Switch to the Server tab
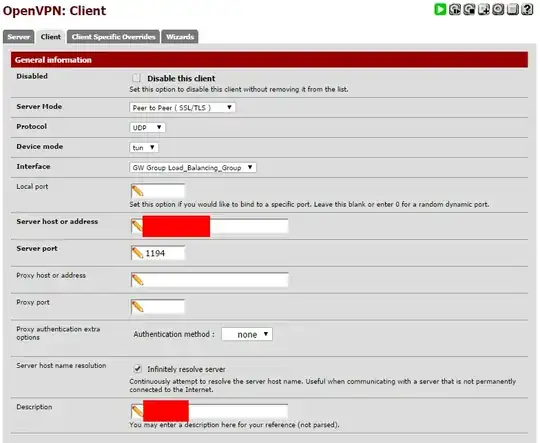Image resolution: width=540 pixels, height=443 pixels. [x=19, y=37]
